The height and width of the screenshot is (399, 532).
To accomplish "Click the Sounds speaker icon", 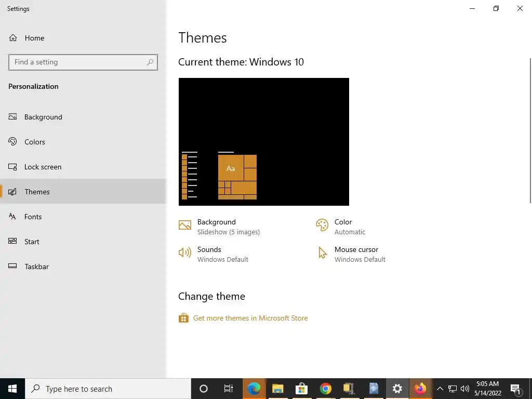I will point(185,252).
